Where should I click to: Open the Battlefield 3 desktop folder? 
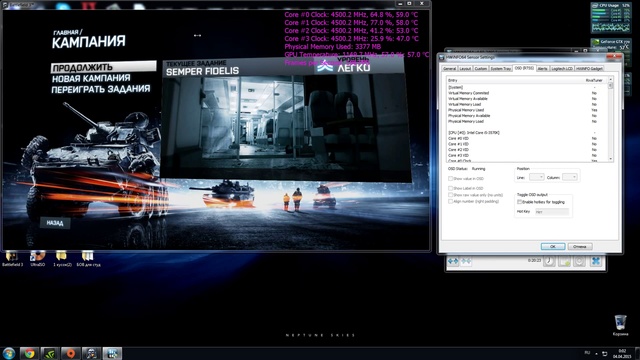point(12,259)
